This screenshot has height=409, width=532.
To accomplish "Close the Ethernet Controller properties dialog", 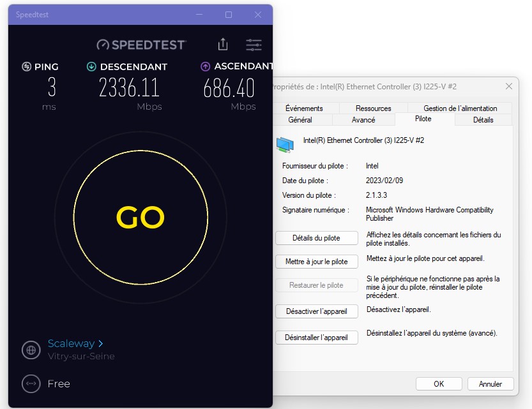I will tap(508, 86).
